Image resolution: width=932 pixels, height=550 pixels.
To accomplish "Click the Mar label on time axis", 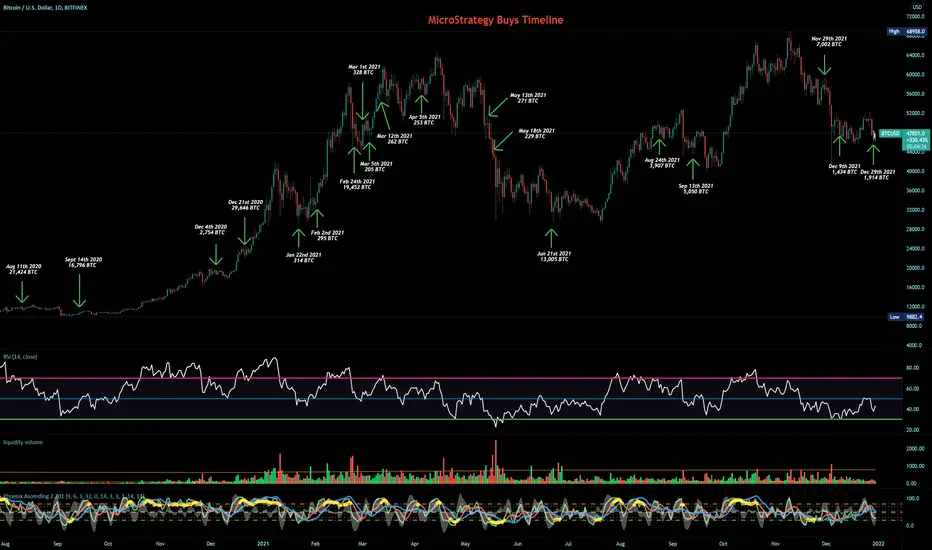I will (x=362, y=543).
